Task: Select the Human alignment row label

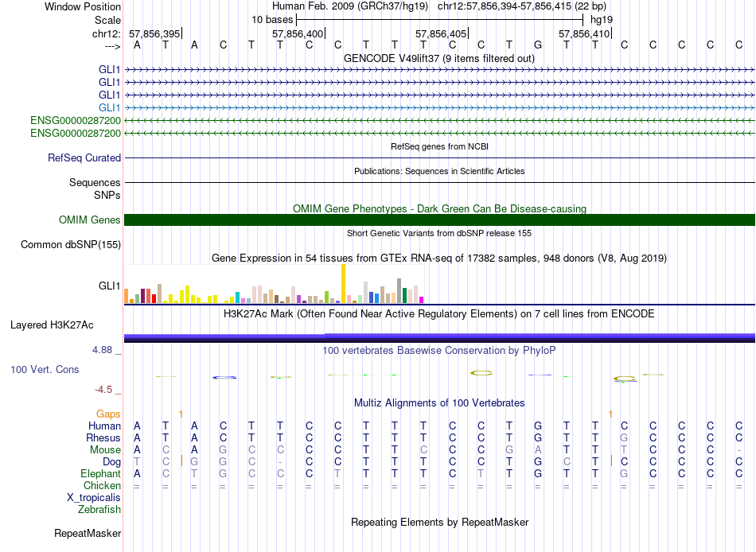Action: [104, 426]
